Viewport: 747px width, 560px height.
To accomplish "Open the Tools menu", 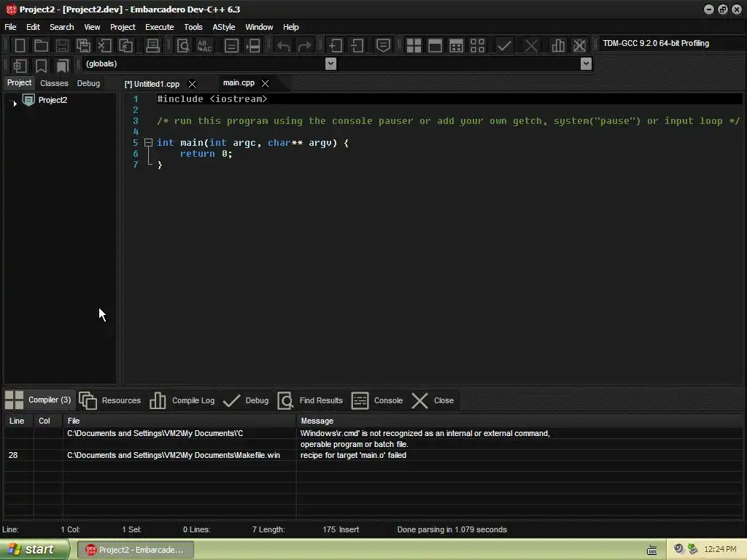I will point(193,27).
